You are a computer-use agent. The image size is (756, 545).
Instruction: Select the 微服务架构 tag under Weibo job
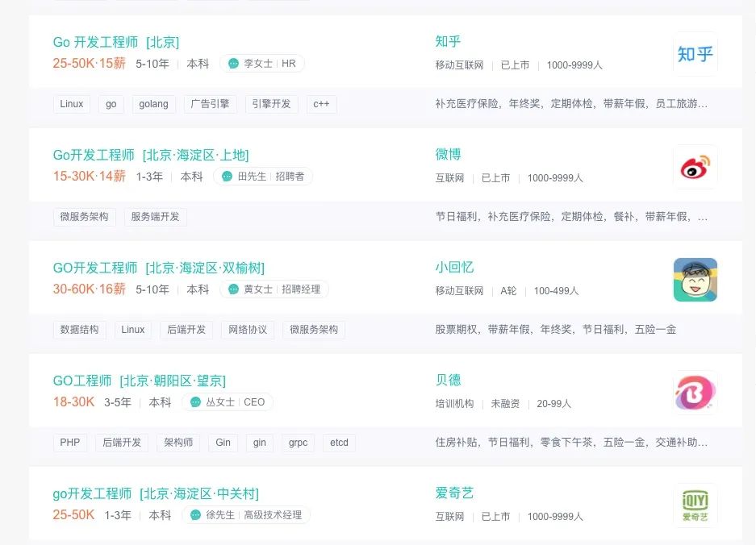click(x=85, y=217)
